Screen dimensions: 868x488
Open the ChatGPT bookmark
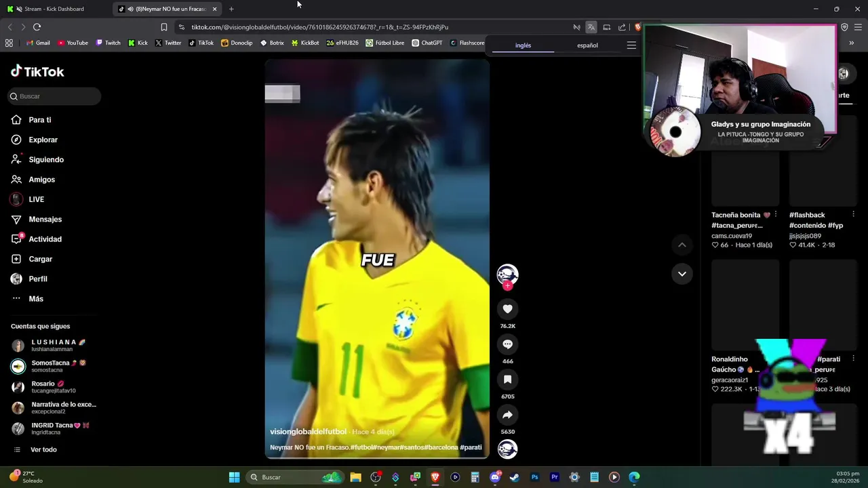click(x=427, y=43)
